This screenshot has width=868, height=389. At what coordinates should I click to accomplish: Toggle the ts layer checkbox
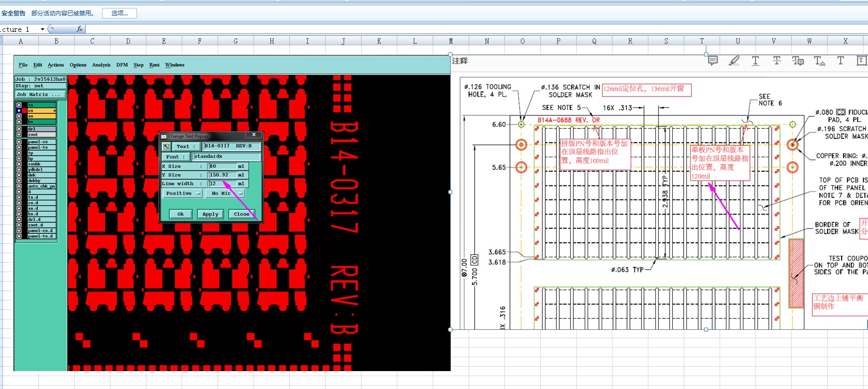click(19, 105)
